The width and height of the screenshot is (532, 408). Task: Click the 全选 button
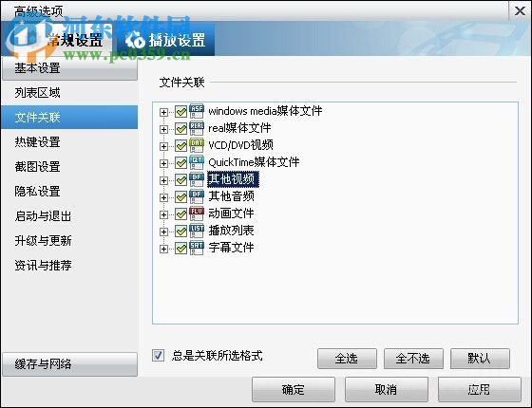[347, 359]
